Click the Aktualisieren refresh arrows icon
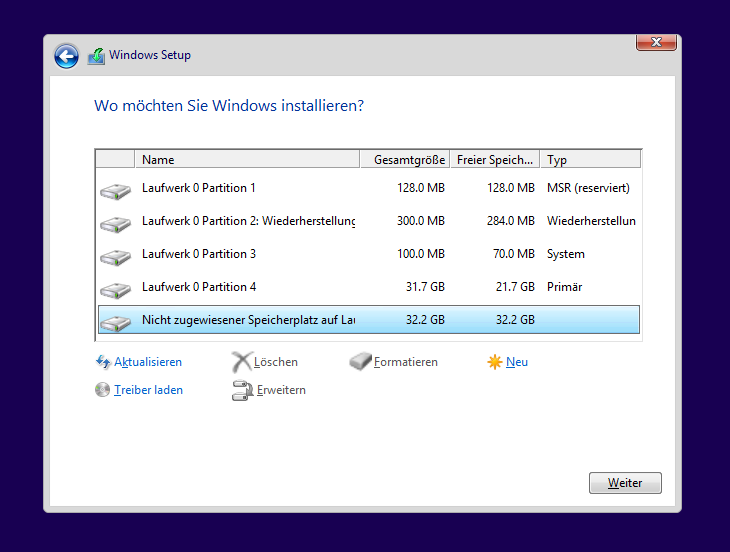730x552 pixels. 103,362
